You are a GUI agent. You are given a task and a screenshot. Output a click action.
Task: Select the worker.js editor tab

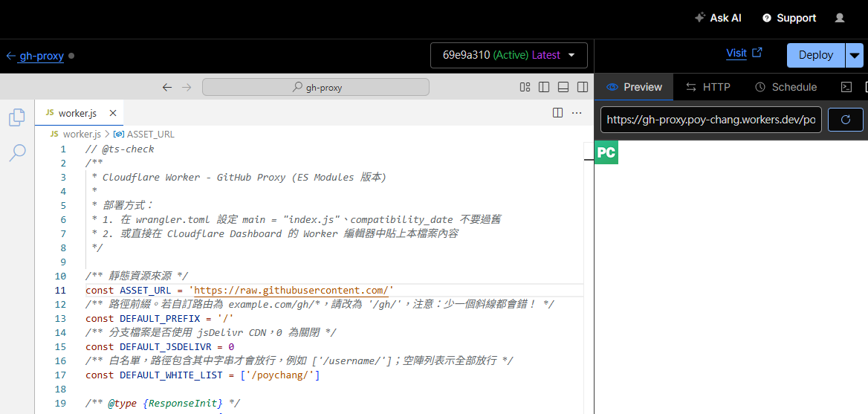click(80, 113)
